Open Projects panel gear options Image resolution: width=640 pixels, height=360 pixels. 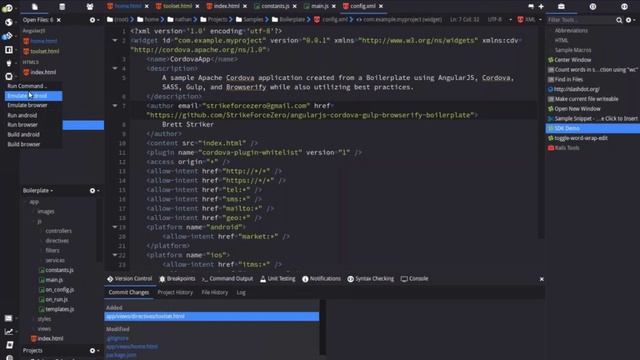click(x=93, y=351)
